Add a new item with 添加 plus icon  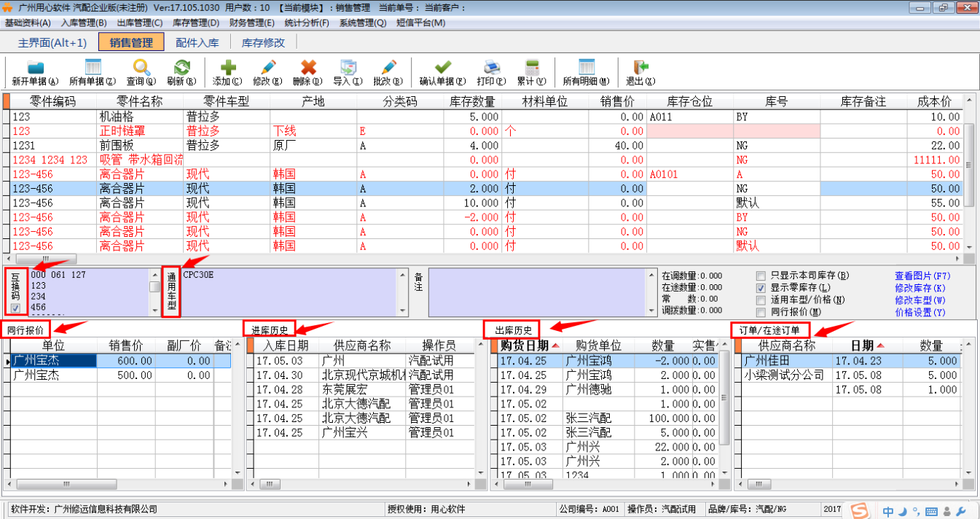[227, 73]
